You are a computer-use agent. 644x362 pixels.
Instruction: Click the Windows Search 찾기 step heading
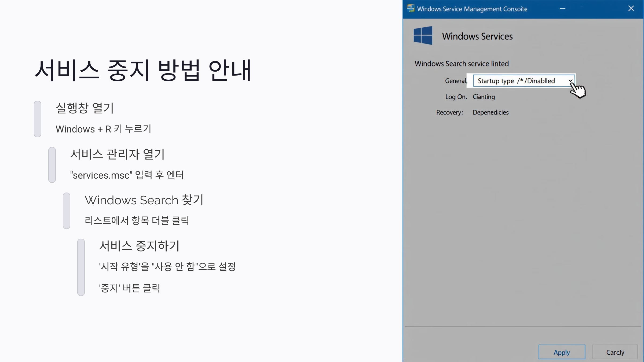tap(144, 200)
